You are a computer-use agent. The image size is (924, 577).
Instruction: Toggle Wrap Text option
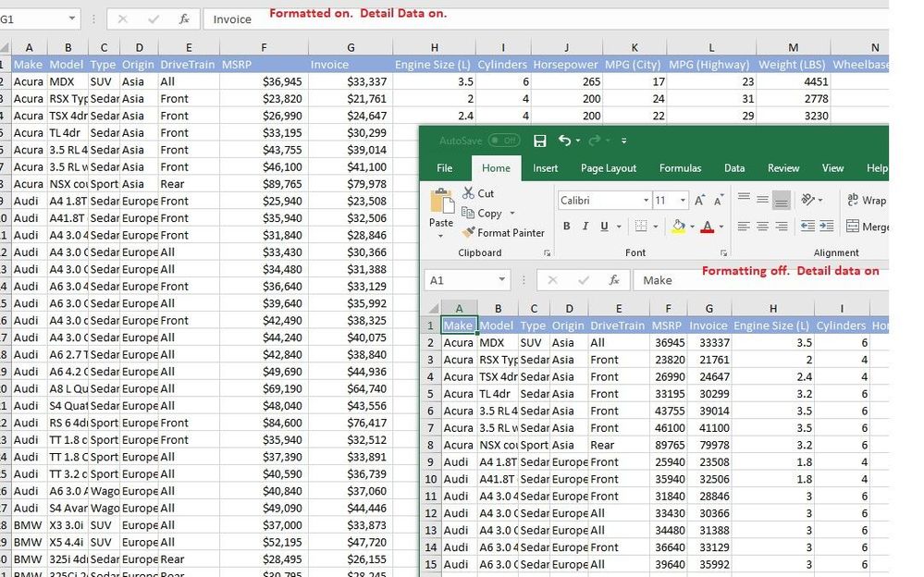pos(867,201)
